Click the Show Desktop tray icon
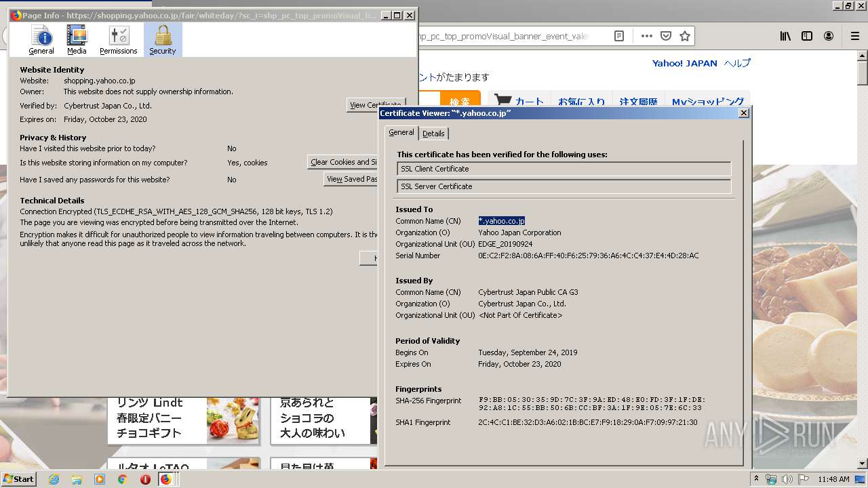Viewport: 868px width, 488px height. pos(861,479)
